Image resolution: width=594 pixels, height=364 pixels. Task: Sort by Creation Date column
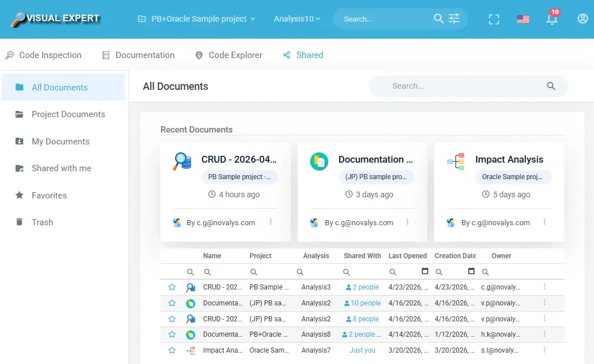pyautogui.click(x=455, y=256)
